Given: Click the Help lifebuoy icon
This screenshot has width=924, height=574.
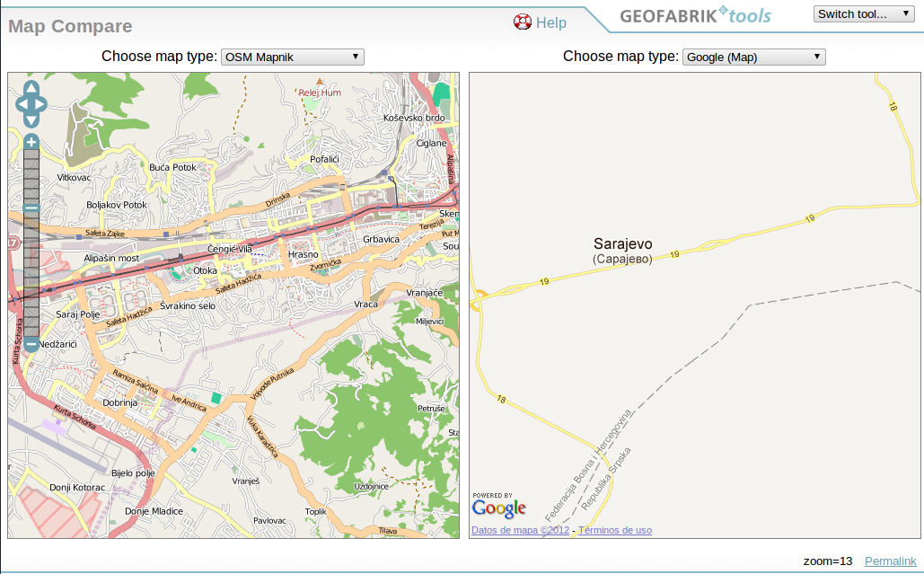Looking at the screenshot, I should (x=522, y=22).
